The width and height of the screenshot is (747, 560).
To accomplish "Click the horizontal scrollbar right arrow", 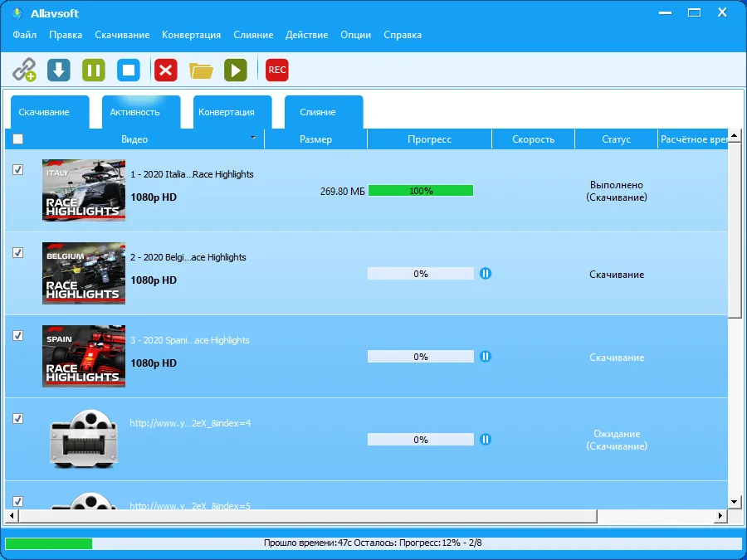I will pyautogui.click(x=720, y=515).
